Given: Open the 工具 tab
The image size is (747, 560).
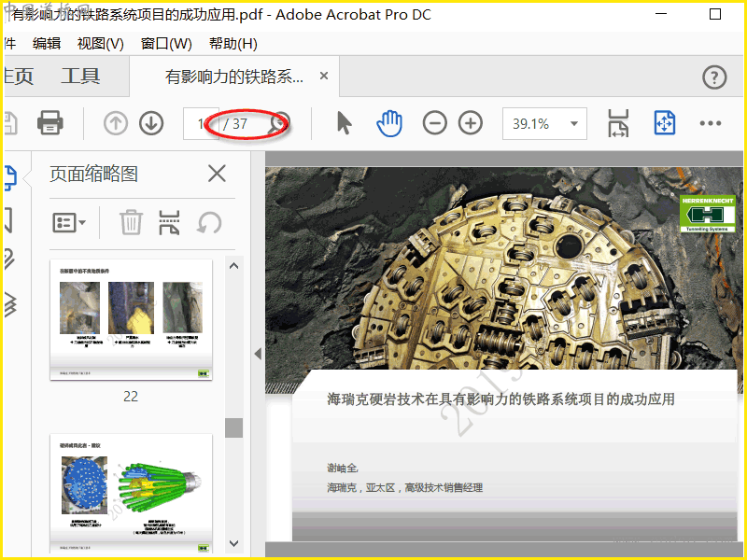Looking at the screenshot, I should click(x=80, y=76).
